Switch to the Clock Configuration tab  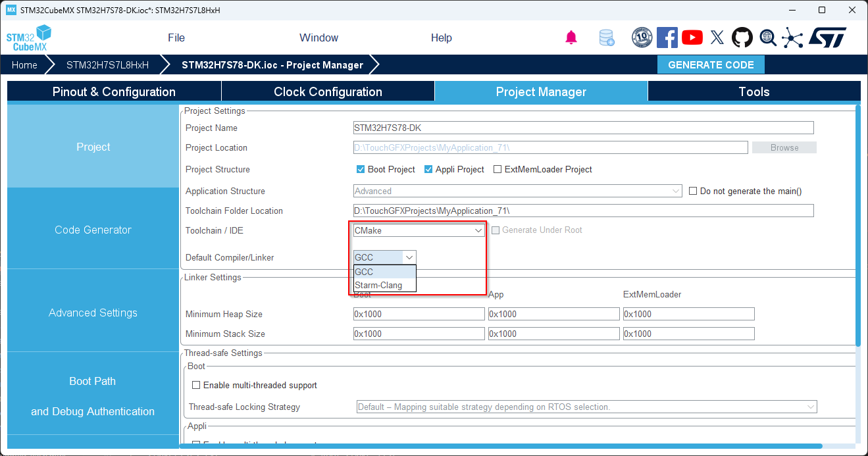coord(328,91)
